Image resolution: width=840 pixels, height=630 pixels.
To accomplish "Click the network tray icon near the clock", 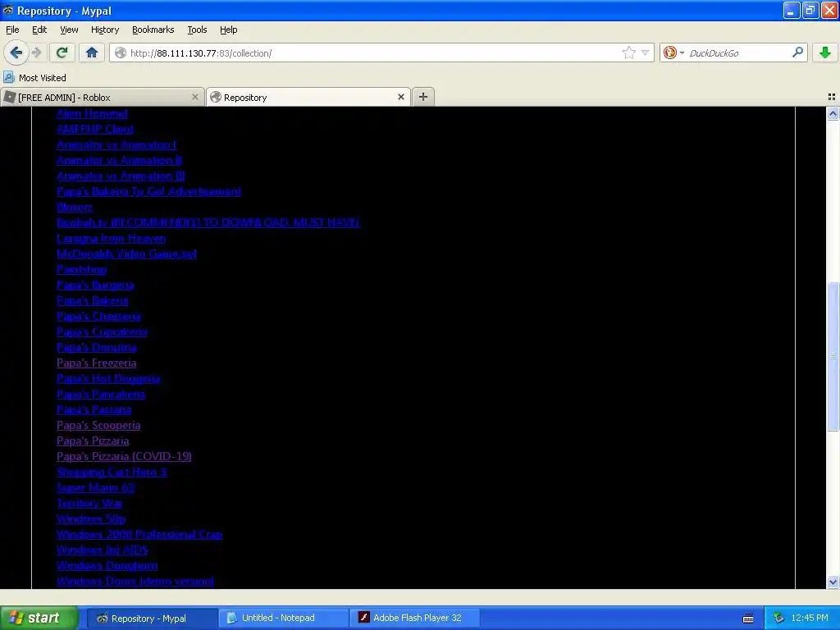I will [x=778, y=618].
